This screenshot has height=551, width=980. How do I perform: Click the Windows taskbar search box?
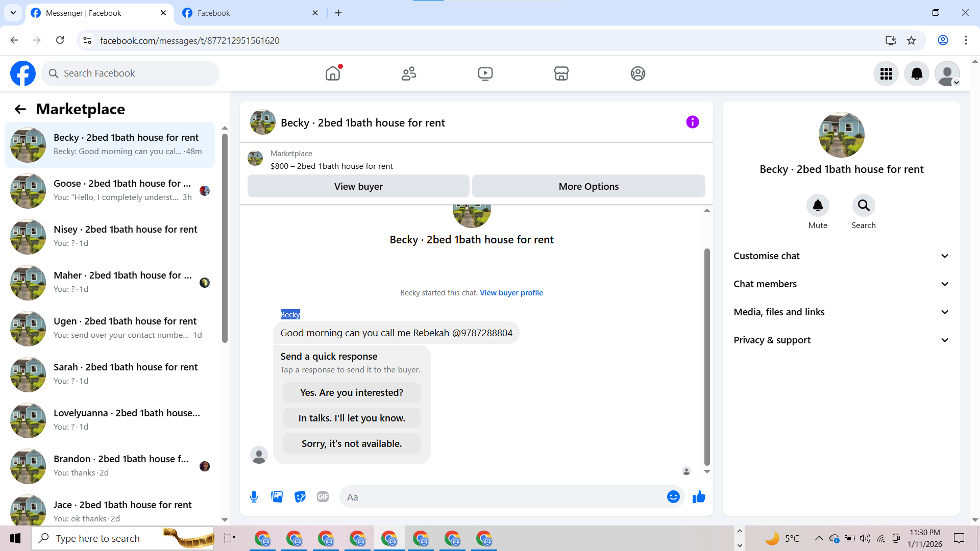[x=122, y=538]
